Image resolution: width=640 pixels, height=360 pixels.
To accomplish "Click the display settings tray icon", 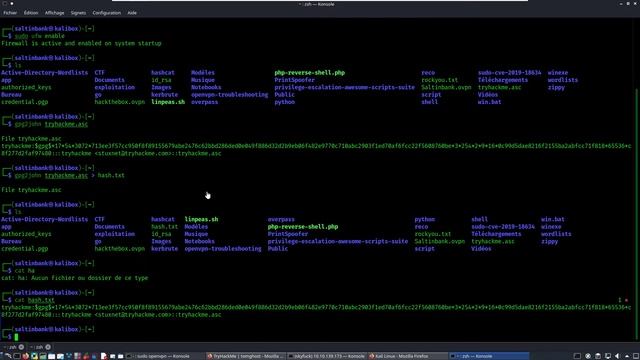I will point(608,356).
